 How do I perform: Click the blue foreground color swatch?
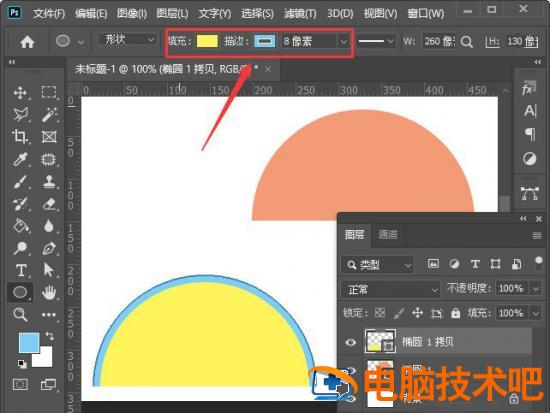29,342
